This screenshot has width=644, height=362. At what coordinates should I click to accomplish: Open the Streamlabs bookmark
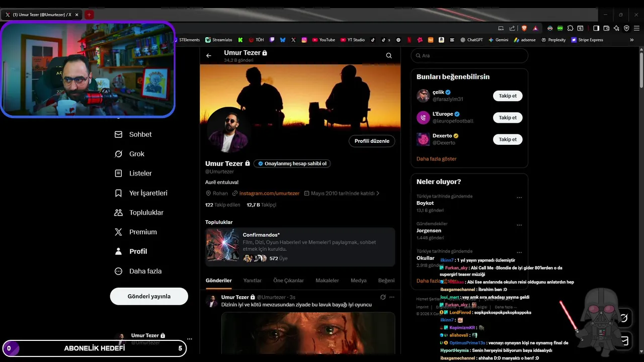219,40
